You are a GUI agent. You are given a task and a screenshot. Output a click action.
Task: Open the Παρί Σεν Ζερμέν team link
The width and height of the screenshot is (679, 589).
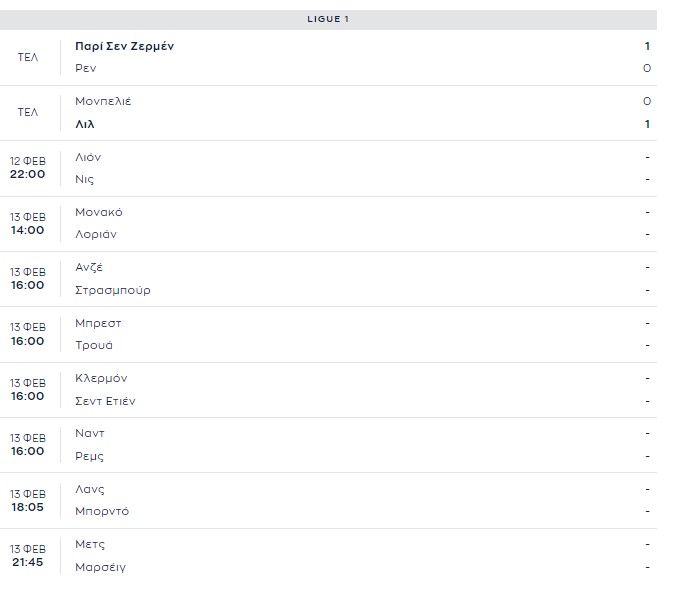(125, 46)
